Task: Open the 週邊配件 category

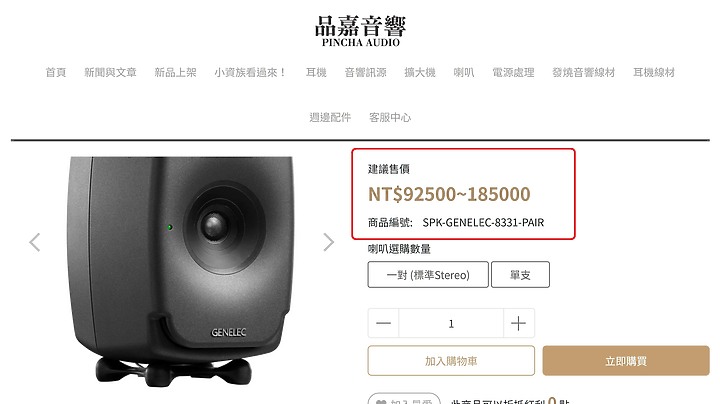Action: coord(330,118)
